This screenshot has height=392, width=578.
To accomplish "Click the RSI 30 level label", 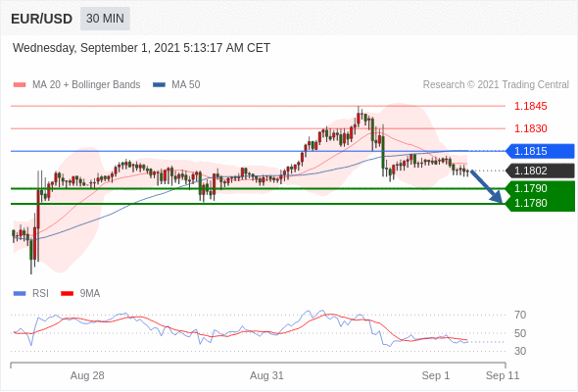I will 520,351.
